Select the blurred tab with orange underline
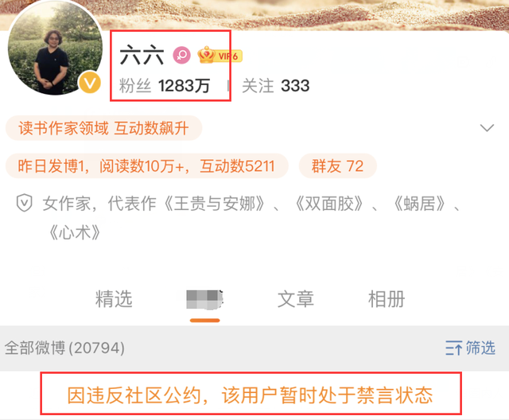This screenshot has height=420, width=509. pyautogui.click(x=205, y=300)
